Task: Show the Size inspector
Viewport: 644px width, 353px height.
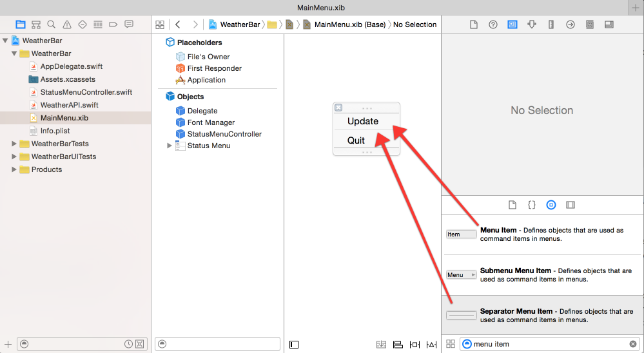Action: [x=551, y=24]
